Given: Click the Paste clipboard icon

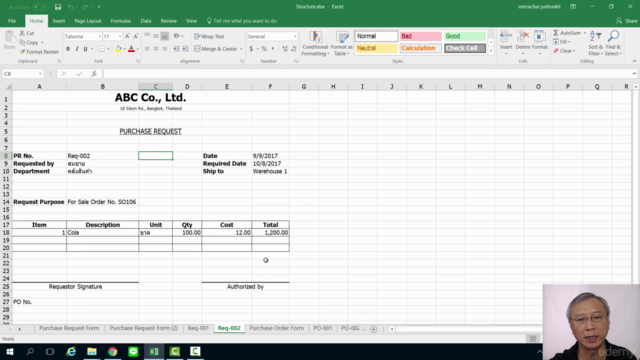Looking at the screenshot, I should coord(9,38).
